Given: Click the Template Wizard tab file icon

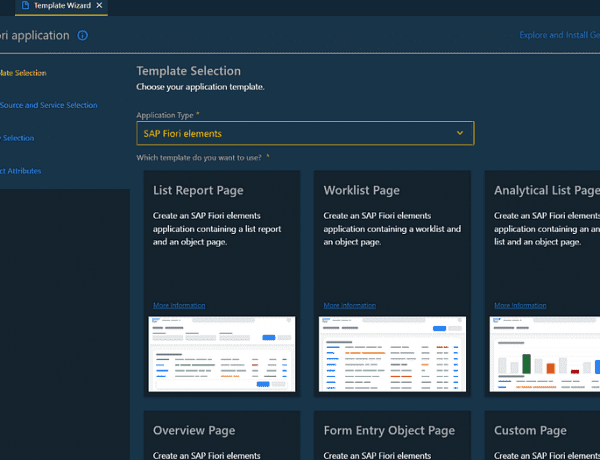Looking at the screenshot, I should [x=25, y=6].
